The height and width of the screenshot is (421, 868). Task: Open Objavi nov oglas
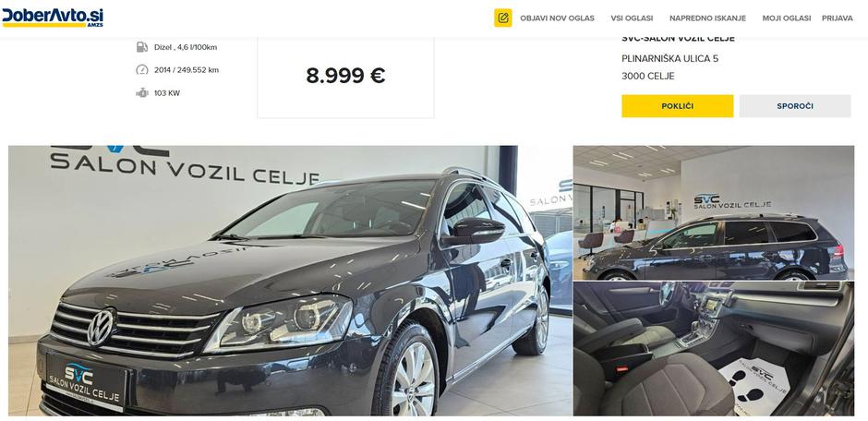pos(557,18)
